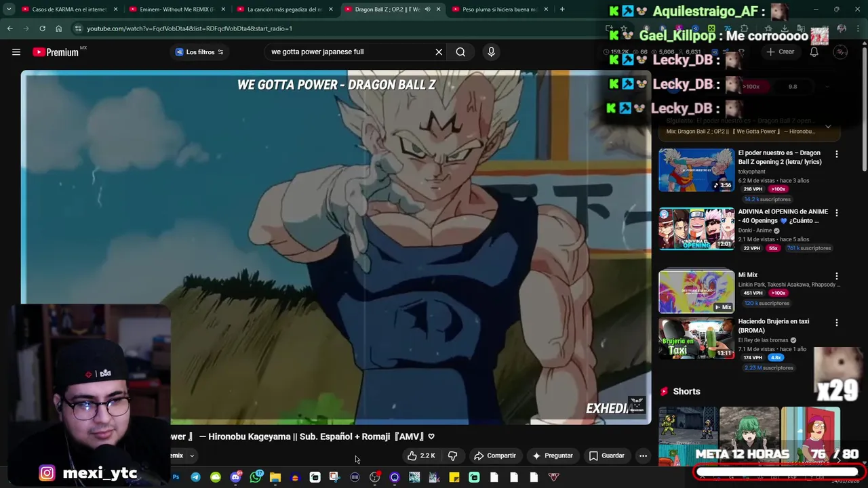Open File Explorer from the taskbar
This screenshot has width=868, height=488.
point(275,477)
